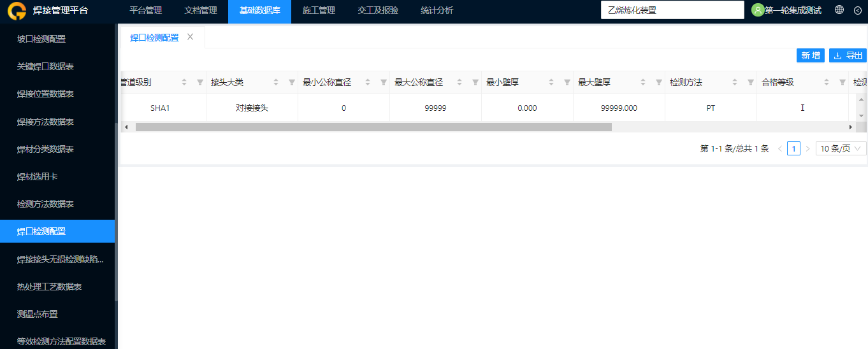Click the table vertical scrollbar down arrow
The width and height of the screenshot is (868, 349).
tap(862, 116)
